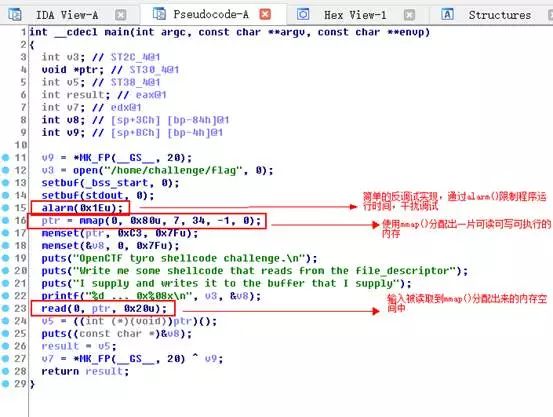
Task: Switch to the Structures tab
Action: click(x=500, y=15)
